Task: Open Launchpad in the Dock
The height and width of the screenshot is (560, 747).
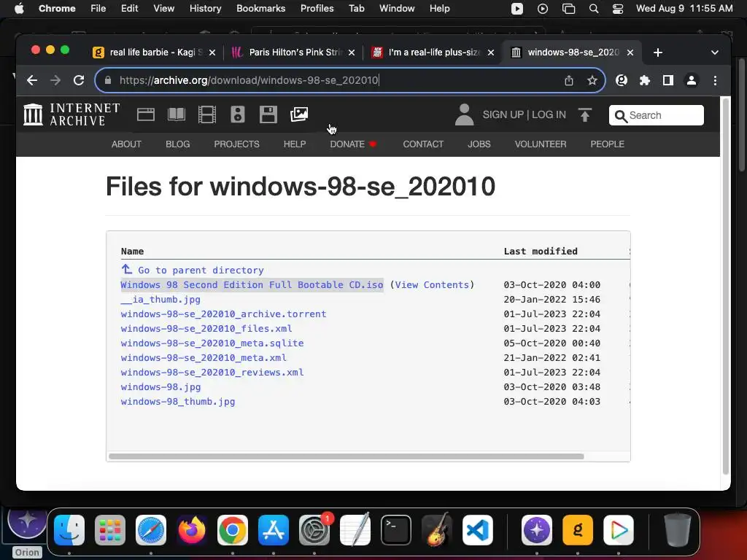Action: [x=110, y=530]
